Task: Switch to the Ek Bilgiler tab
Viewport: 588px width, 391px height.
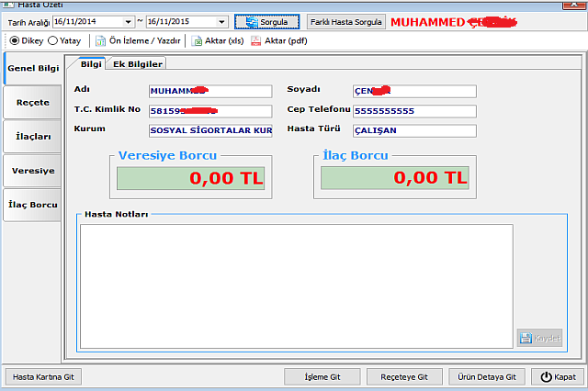Action: (x=138, y=63)
